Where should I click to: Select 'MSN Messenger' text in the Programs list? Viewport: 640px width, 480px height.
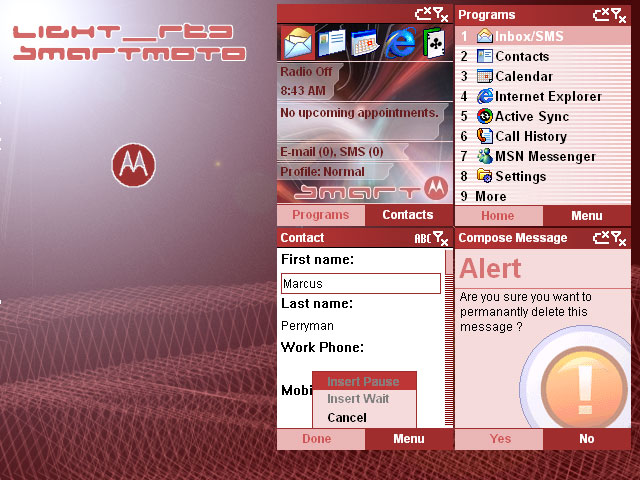(x=545, y=156)
